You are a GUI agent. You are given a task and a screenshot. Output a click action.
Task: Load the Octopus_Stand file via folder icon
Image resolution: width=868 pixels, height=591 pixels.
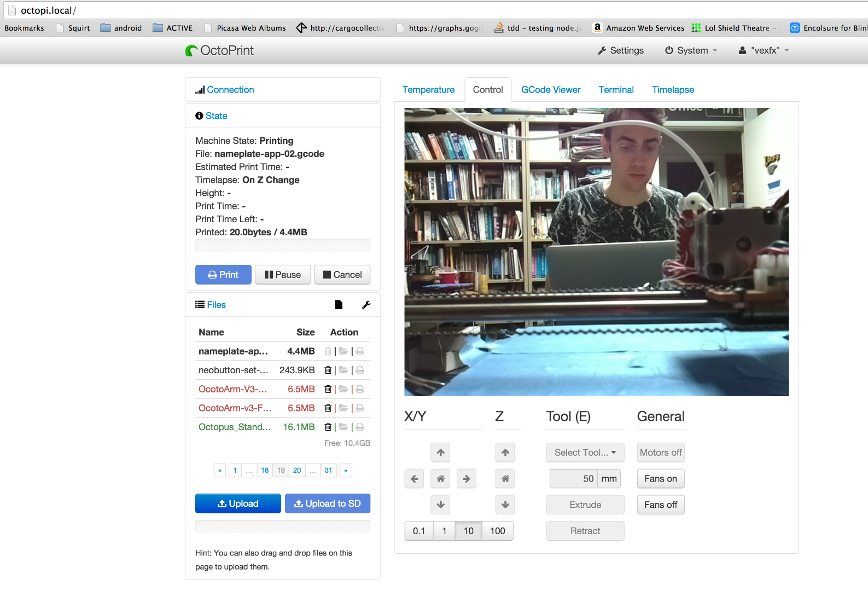[343, 427]
